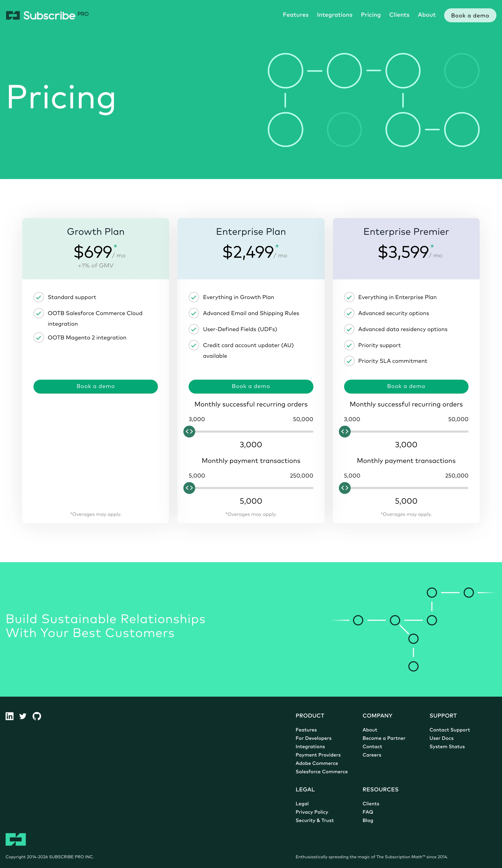Open the LinkedIn icon in footer
This screenshot has height=868, width=502.
[10, 716]
